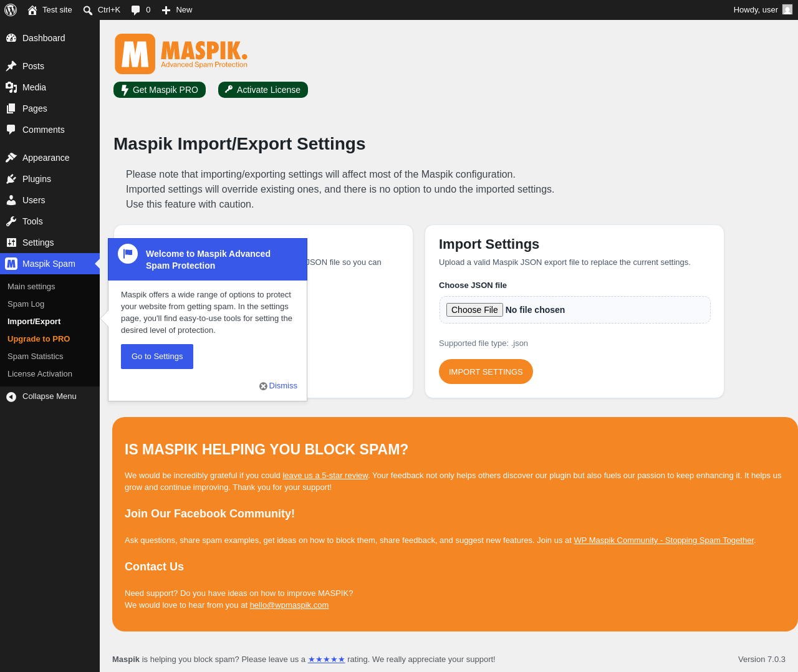Screen dimensions: 798x672
Task: Open the Appearance menu label
Action: pos(46,158)
